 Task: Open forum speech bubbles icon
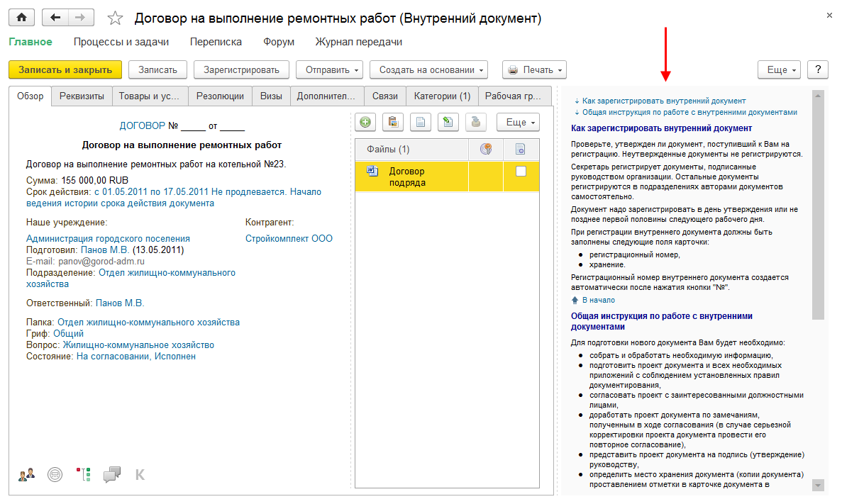(x=111, y=474)
